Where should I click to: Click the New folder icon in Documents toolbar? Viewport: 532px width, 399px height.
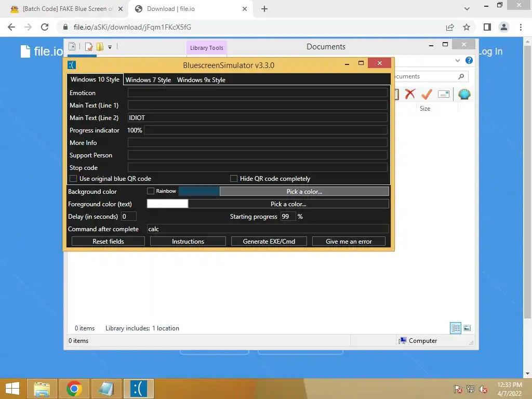100,46
